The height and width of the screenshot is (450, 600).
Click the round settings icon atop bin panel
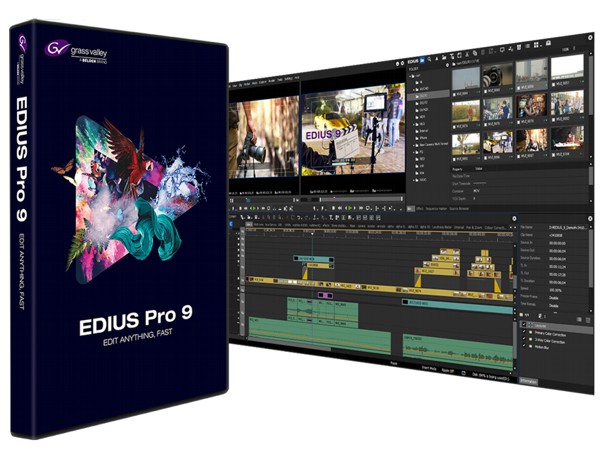click(x=590, y=38)
